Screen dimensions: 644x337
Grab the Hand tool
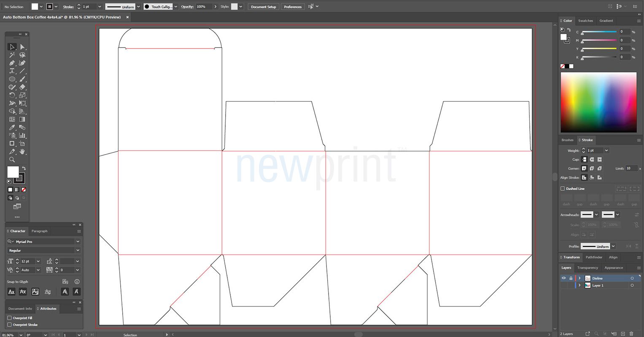click(22, 152)
